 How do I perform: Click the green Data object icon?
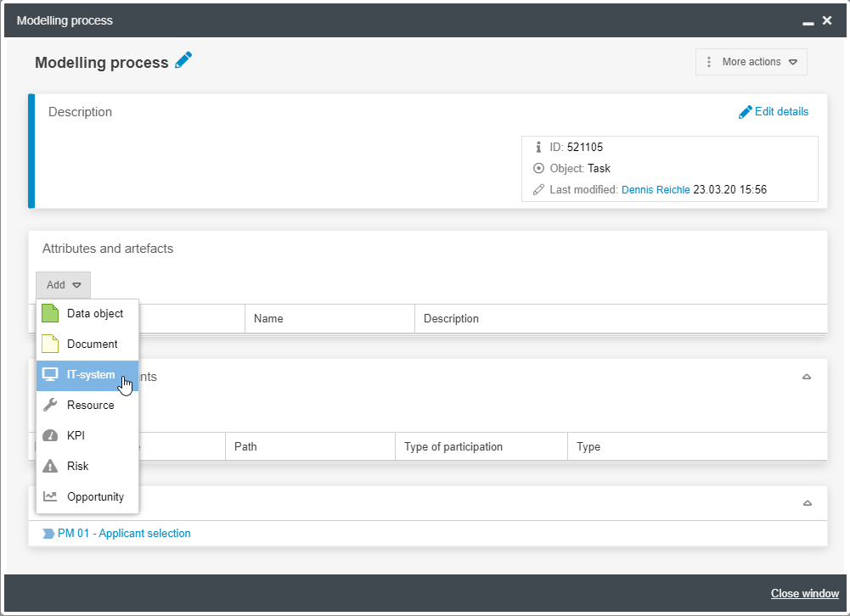point(50,313)
